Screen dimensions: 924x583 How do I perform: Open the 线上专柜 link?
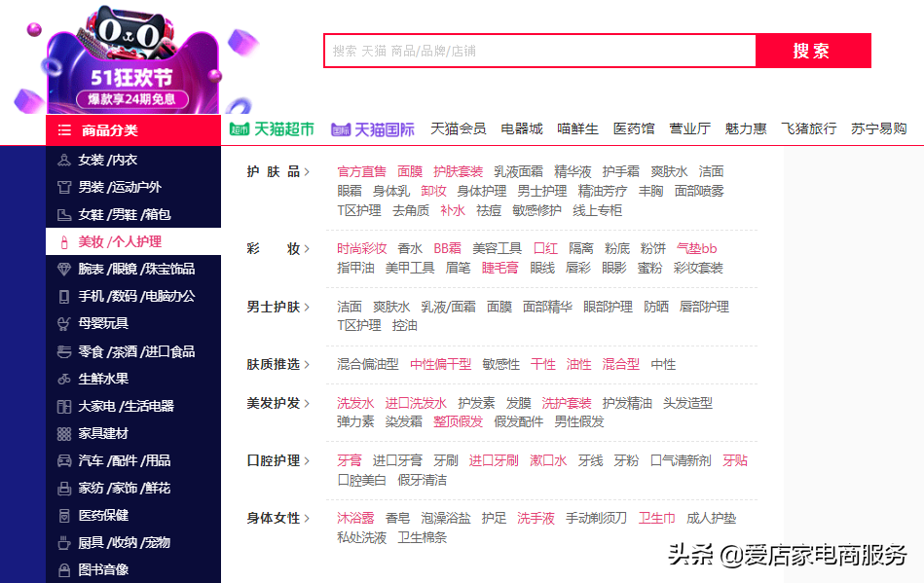tap(597, 211)
